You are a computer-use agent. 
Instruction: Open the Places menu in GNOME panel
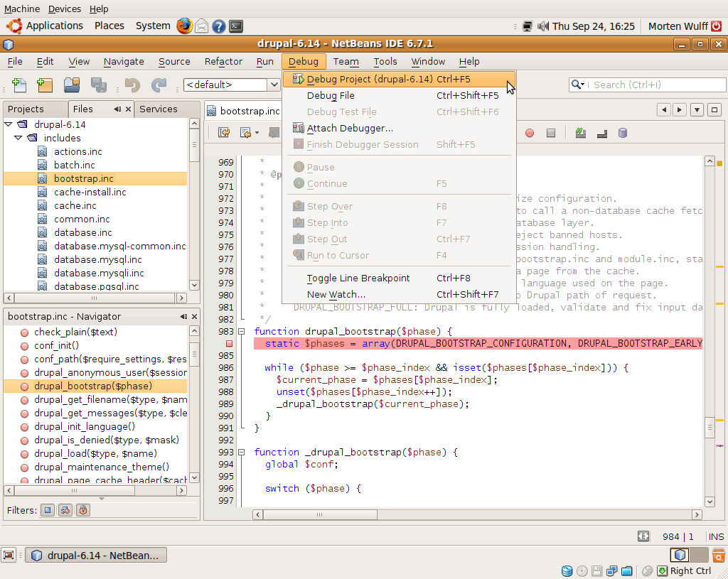click(x=109, y=26)
